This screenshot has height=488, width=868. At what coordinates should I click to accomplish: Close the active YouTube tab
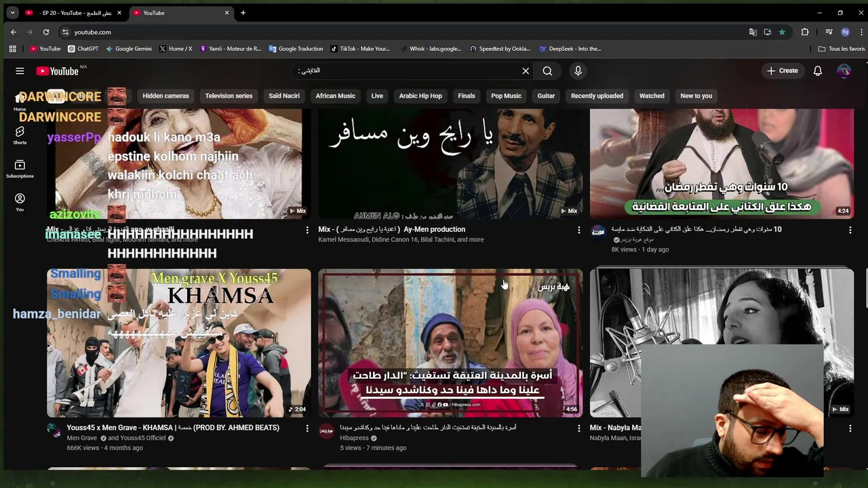226,13
